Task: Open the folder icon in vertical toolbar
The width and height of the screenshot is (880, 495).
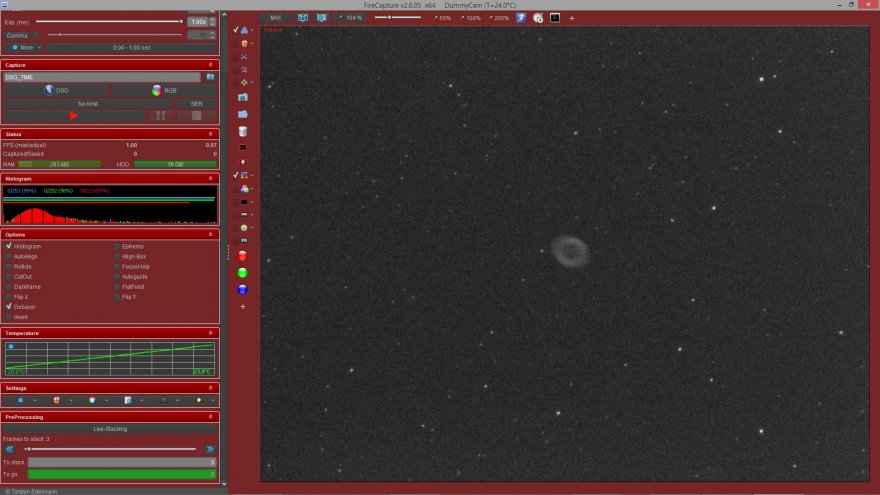Action: [243, 114]
